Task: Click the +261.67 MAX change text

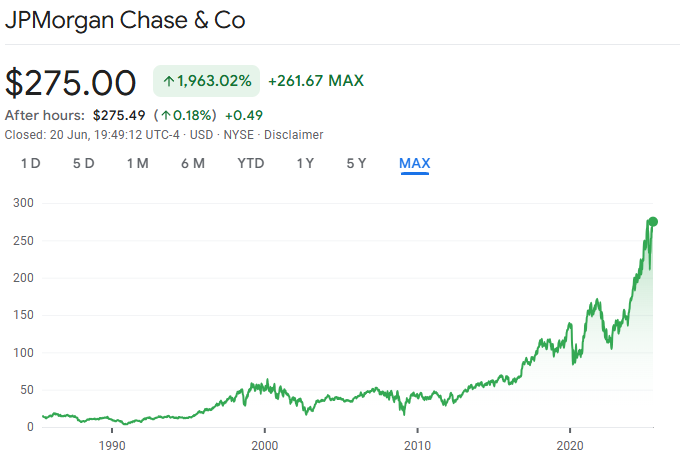Action: [316, 81]
